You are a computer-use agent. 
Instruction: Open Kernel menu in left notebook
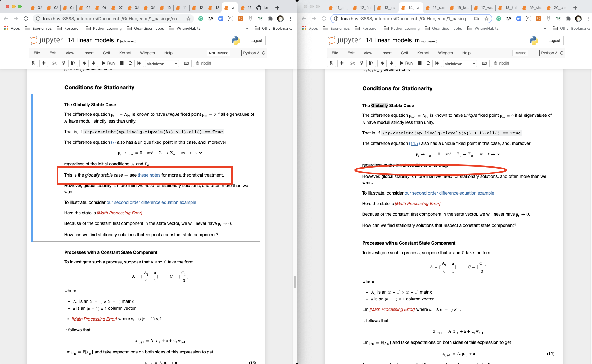click(x=125, y=53)
